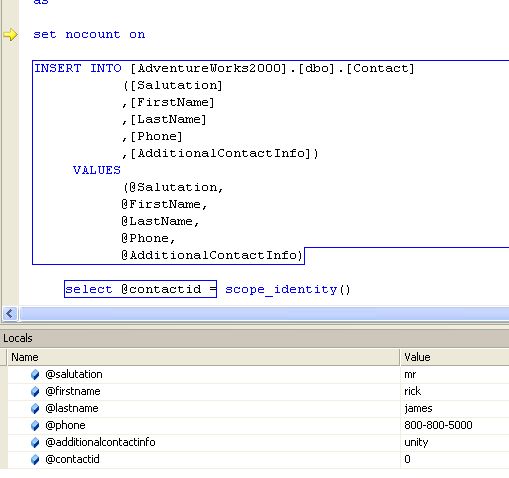Screen dimensions: 509x478
Task: Click the @additionalcontactinfo variable cube icon
Action: coord(35,443)
